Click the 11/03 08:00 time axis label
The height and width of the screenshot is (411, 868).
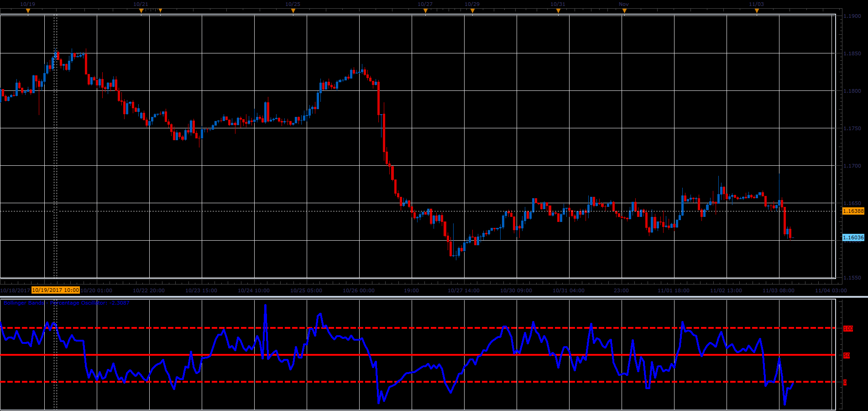tap(779, 290)
